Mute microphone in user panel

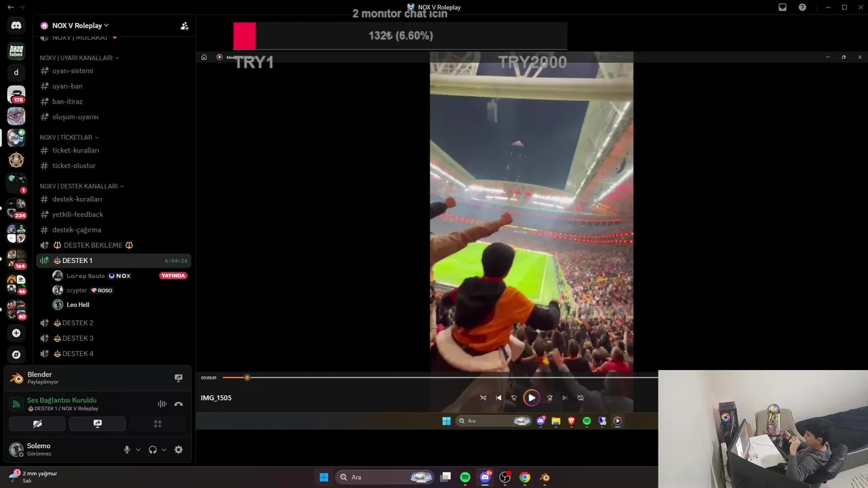coord(127,449)
